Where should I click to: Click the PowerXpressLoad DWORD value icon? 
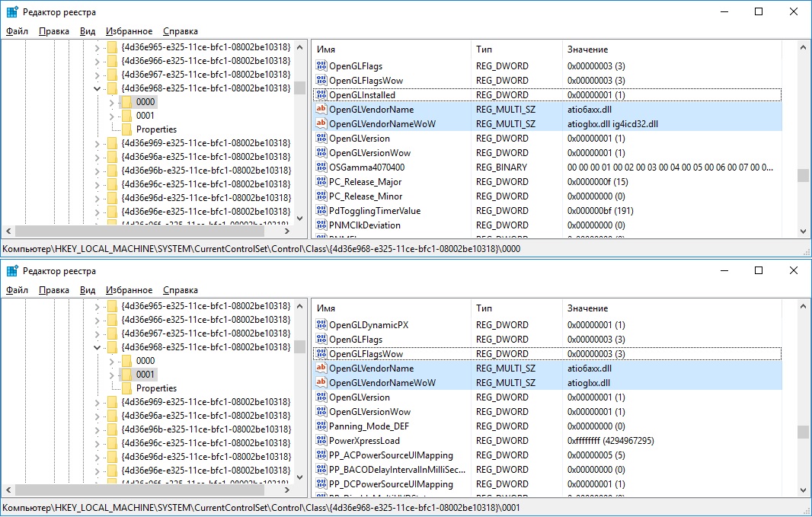321,441
